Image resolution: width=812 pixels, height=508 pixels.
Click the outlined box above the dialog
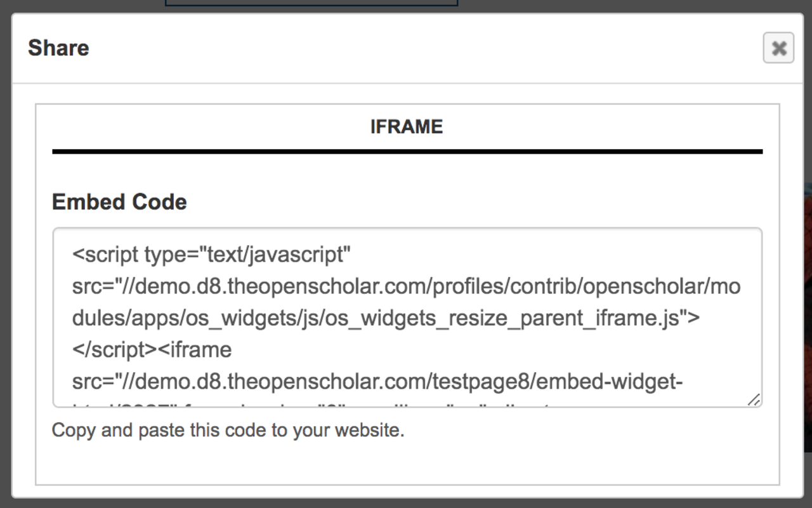click(311, 3)
